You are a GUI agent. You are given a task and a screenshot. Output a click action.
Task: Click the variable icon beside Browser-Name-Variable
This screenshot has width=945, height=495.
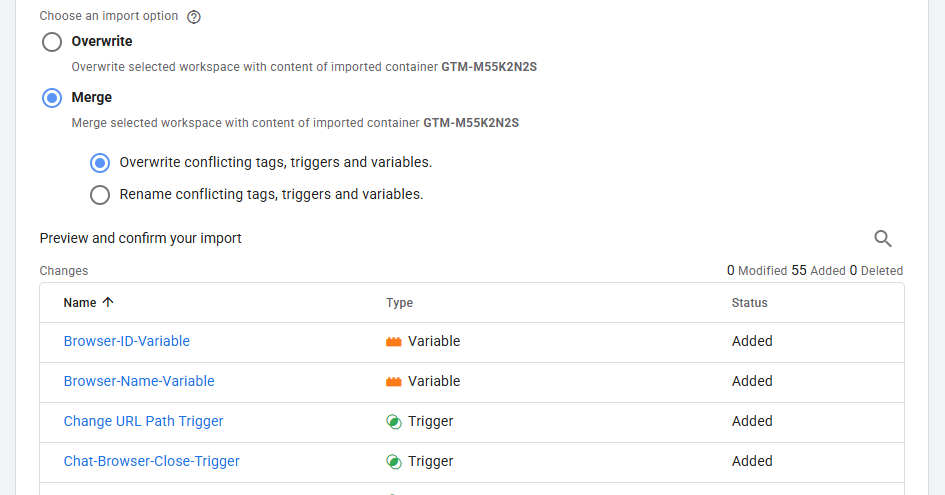point(394,381)
